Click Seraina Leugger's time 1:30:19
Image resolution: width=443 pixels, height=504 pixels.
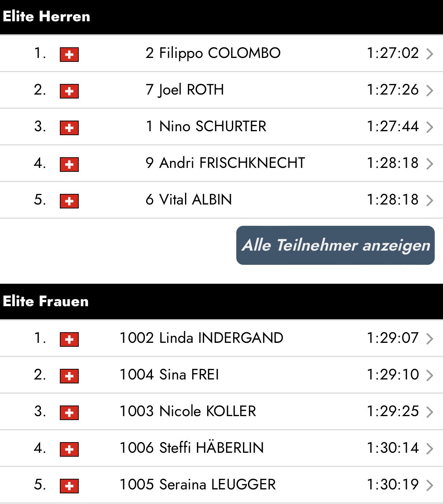click(x=393, y=485)
